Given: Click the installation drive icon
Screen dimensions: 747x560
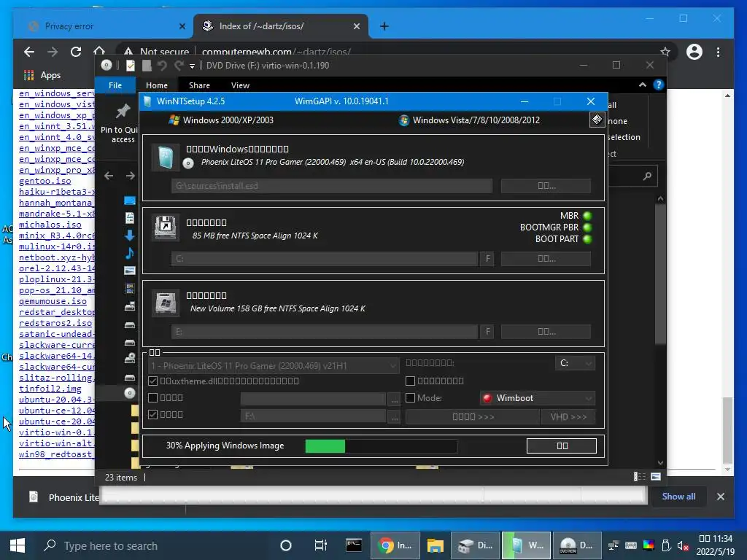Looking at the screenshot, I should click(166, 303).
